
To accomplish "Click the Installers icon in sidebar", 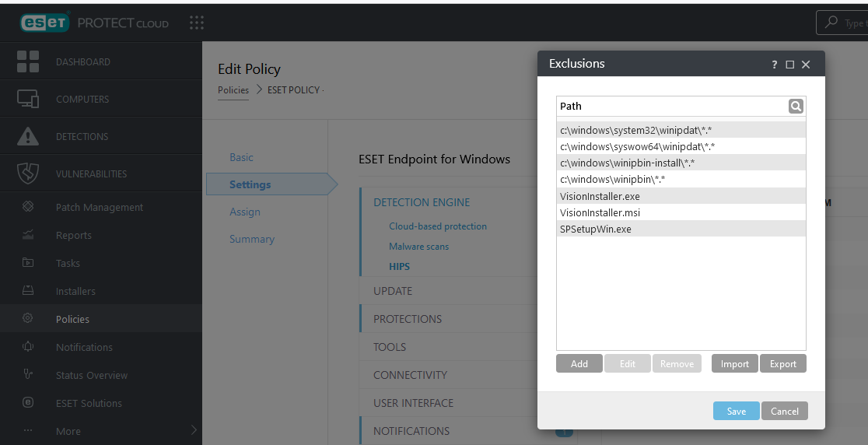I will pos(28,291).
